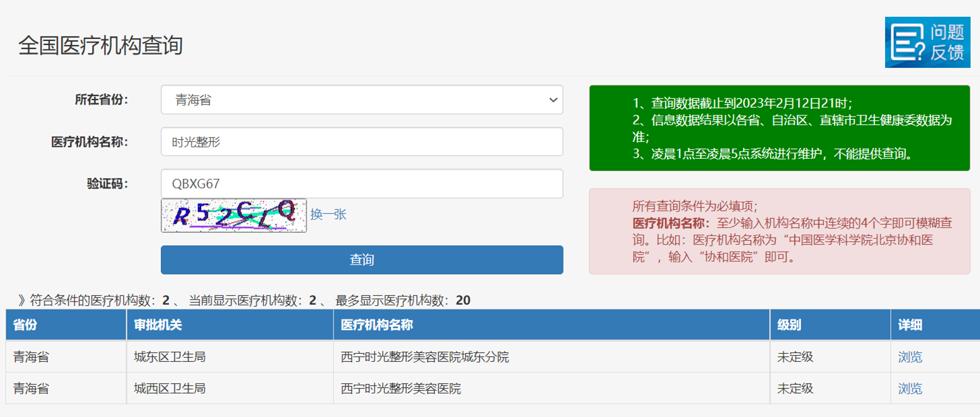980x417 pixels.
Task: Click the 详细 column header
Action: point(935,325)
